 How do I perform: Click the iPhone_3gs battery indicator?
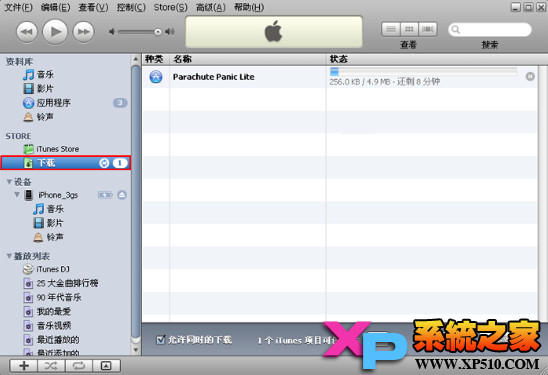pos(105,195)
